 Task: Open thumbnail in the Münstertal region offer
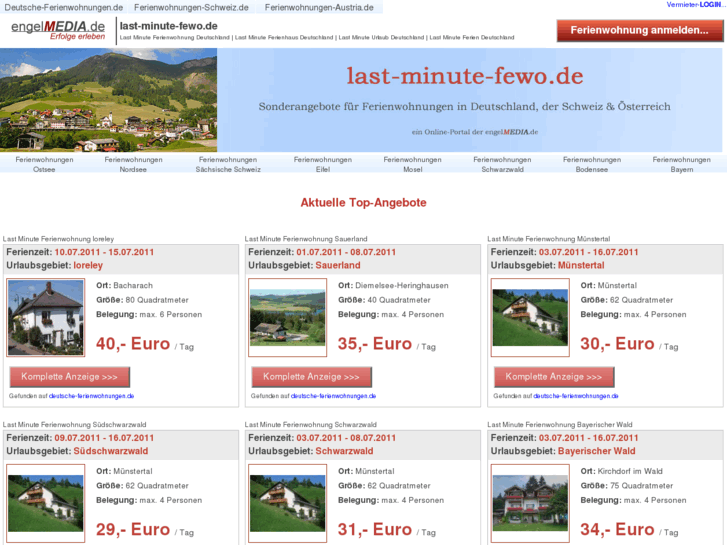(530, 317)
